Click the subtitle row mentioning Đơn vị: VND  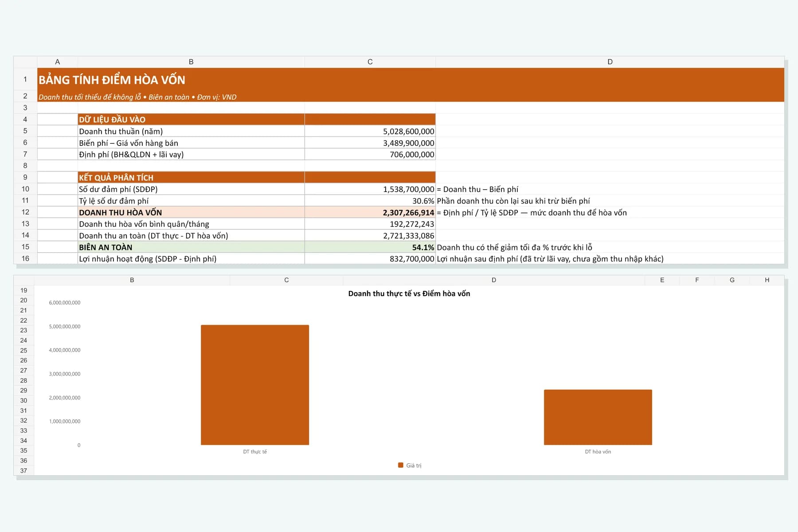coord(411,97)
